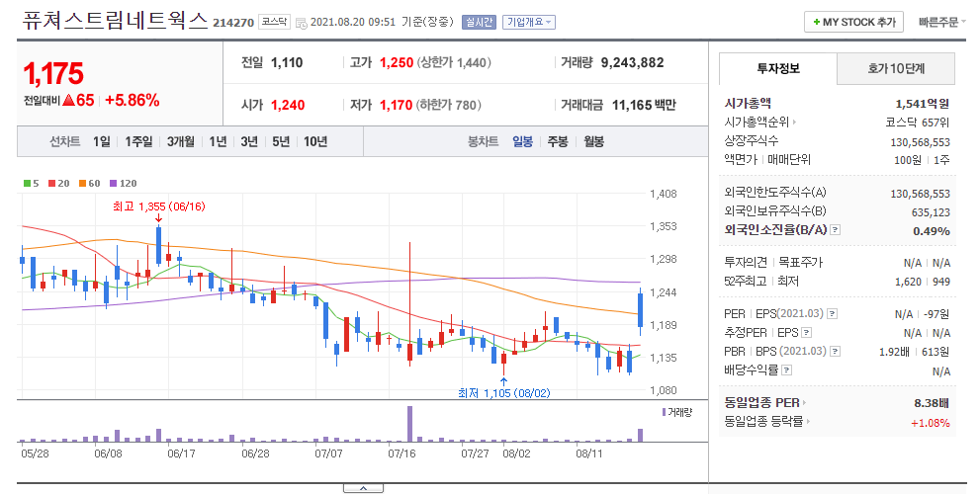Open help icon next to PER EPS(2021.03)
The height and width of the screenshot is (494, 980).
tap(833, 314)
